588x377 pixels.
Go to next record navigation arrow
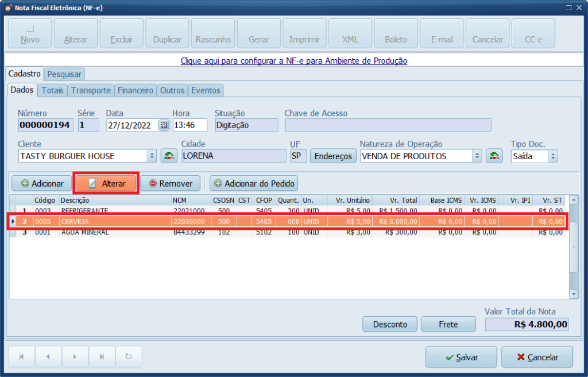pos(75,357)
